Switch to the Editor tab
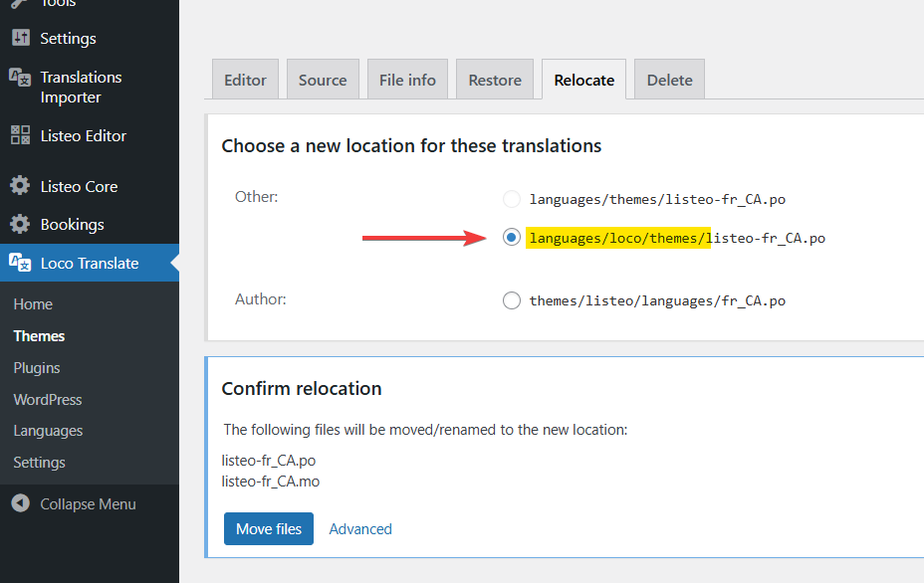Image resolution: width=924 pixels, height=583 pixels. [x=245, y=80]
